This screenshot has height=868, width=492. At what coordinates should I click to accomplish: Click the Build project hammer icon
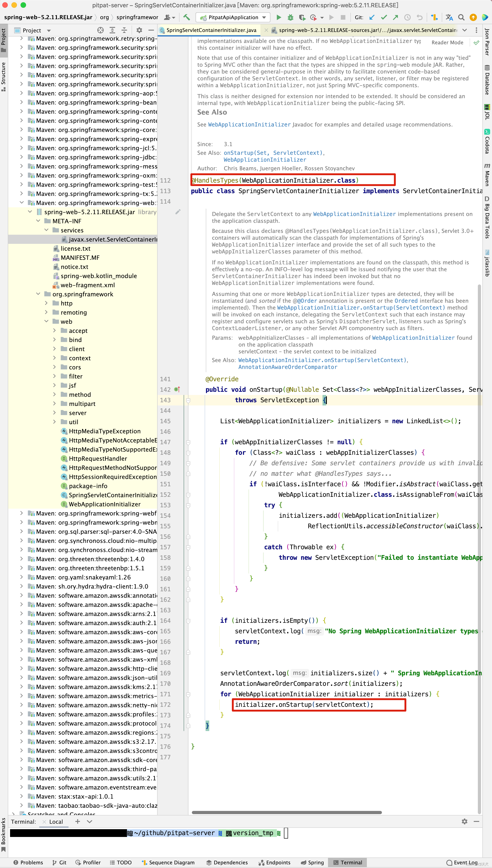coord(187,17)
